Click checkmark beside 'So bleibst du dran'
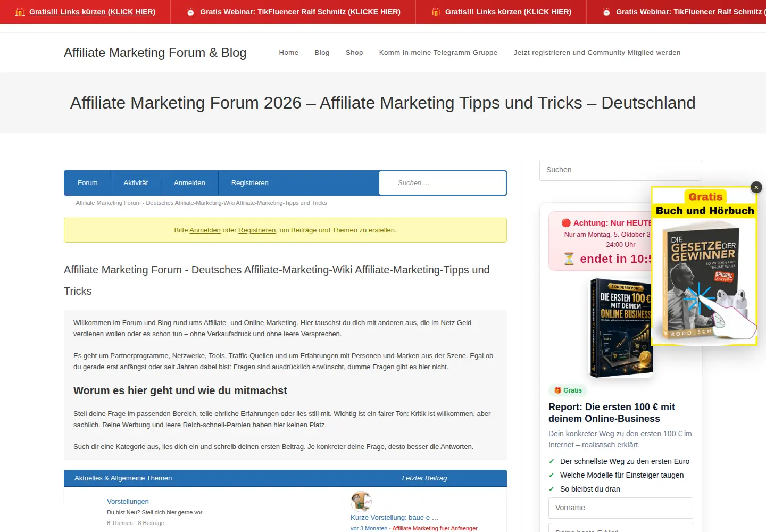This screenshot has width=766, height=532. point(552,489)
